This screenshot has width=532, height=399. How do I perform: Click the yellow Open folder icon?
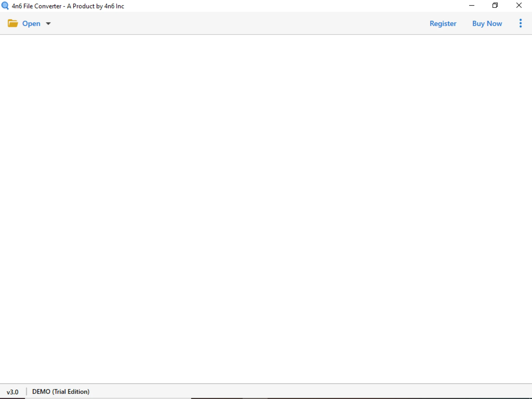coord(13,23)
